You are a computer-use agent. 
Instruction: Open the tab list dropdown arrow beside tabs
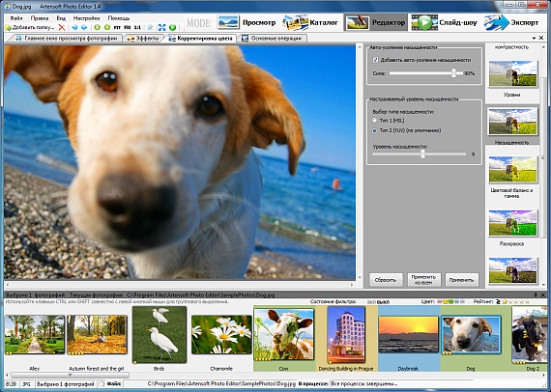pos(535,38)
